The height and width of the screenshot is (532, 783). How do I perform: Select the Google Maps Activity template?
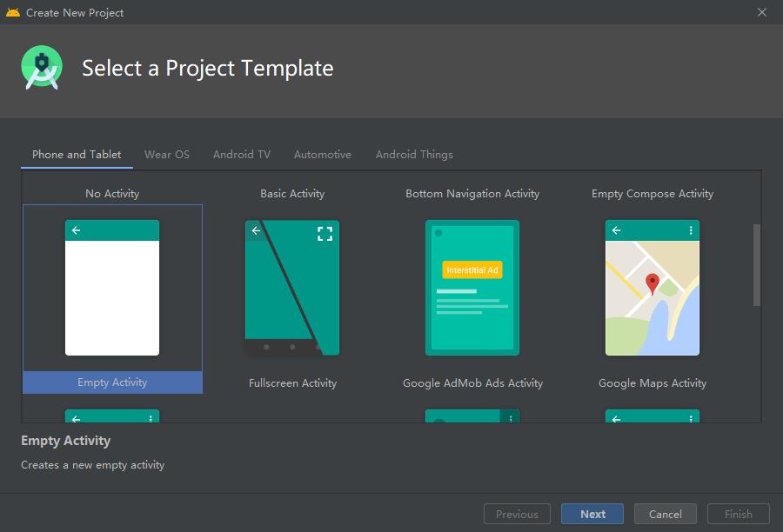(652, 289)
